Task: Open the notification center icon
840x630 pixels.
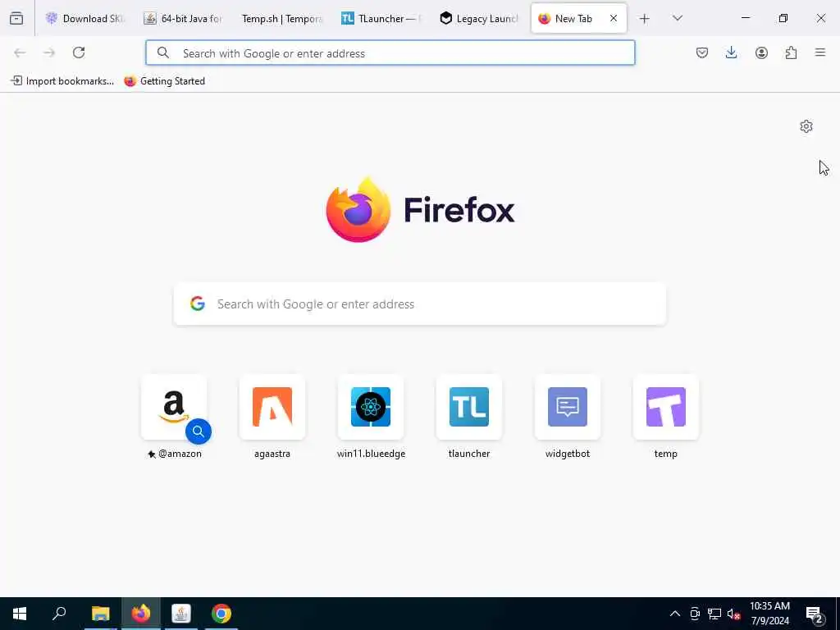Action: click(x=814, y=614)
